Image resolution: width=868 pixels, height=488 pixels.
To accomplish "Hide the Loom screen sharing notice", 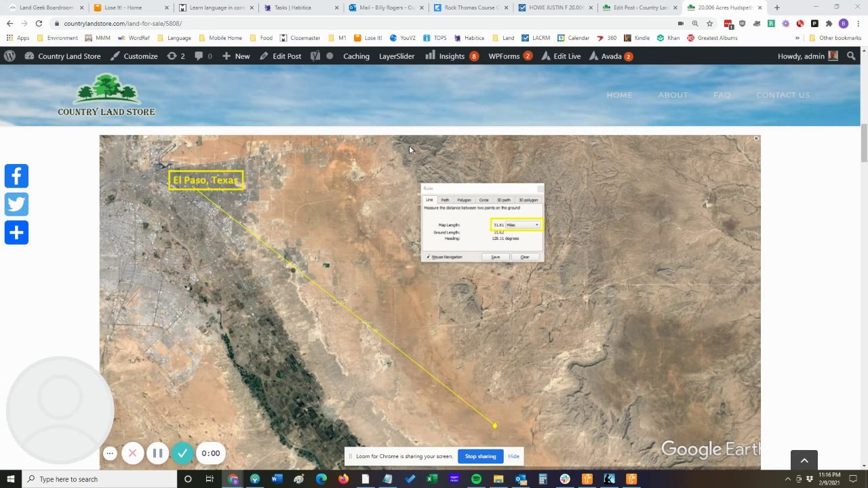I will pos(514,456).
